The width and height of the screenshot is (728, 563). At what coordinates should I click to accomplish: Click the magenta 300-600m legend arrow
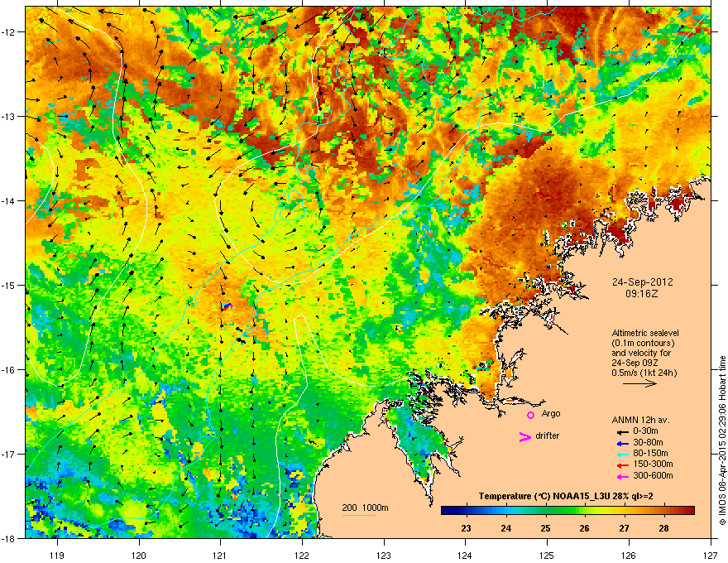tap(621, 477)
